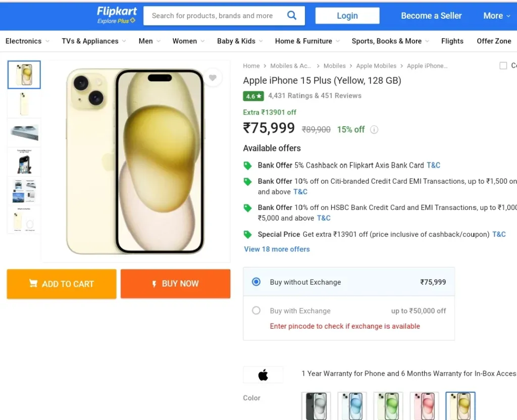Screen dimensions: 517x420
Task: Go to Offer Zone section
Action: click(494, 41)
